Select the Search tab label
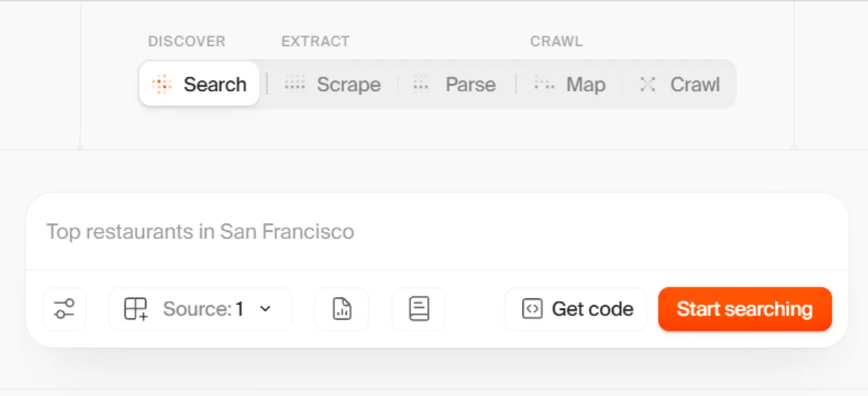 [215, 84]
